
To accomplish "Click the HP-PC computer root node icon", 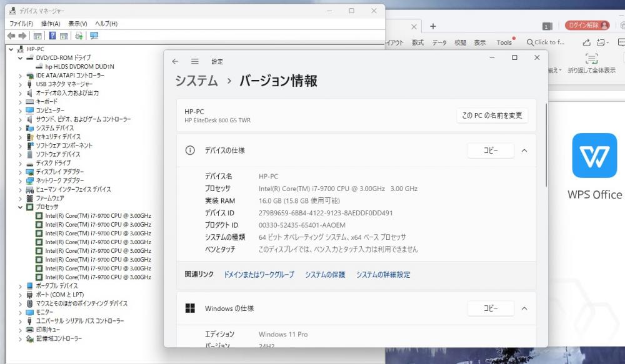I will [x=21, y=49].
